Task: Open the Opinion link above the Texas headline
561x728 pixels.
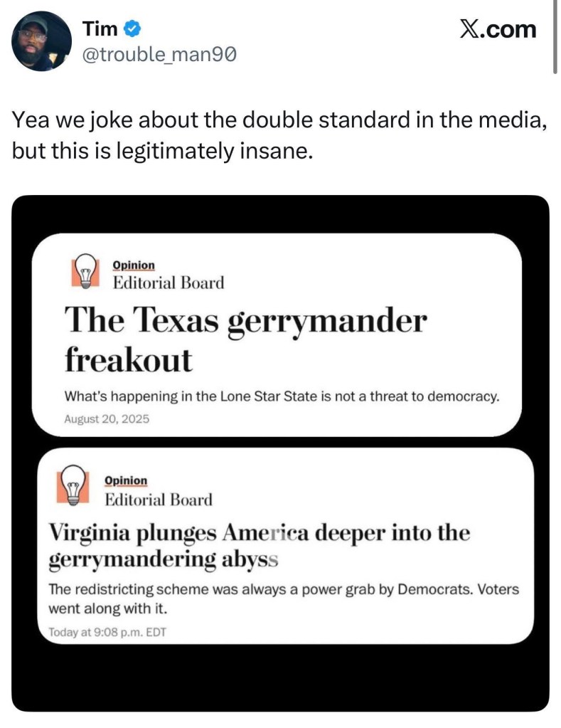Action: (x=133, y=265)
